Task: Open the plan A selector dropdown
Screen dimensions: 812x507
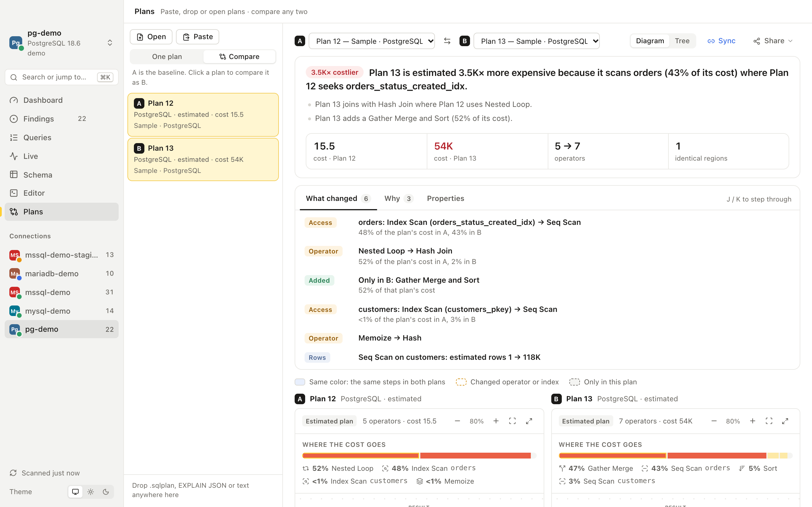Action: [x=372, y=41]
